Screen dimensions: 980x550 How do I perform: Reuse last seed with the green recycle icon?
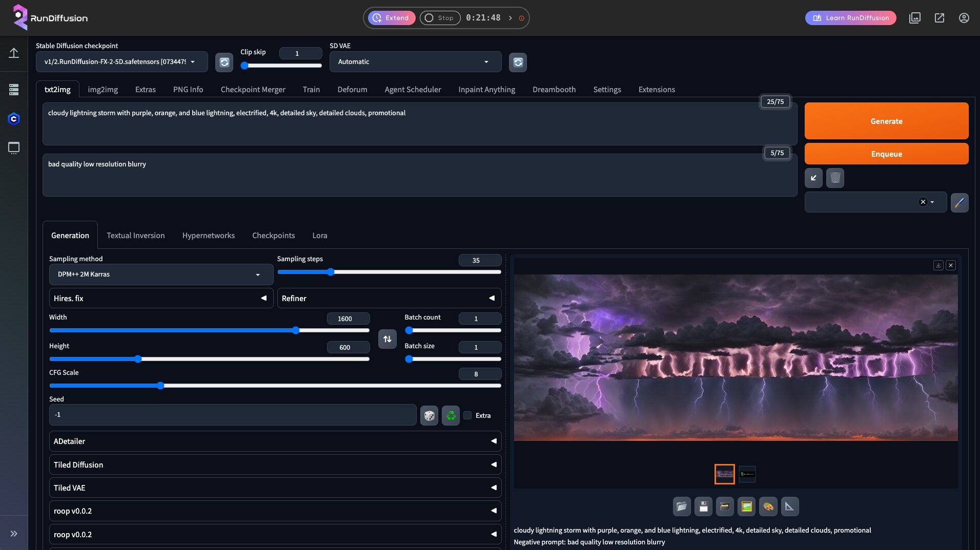pyautogui.click(x=451, y=415)
